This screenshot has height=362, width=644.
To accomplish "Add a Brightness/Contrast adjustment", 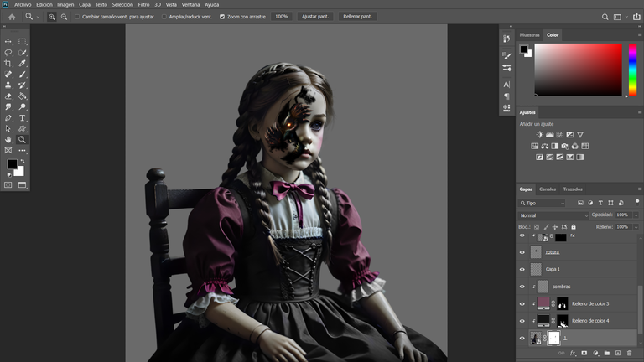I will (540, 135).
